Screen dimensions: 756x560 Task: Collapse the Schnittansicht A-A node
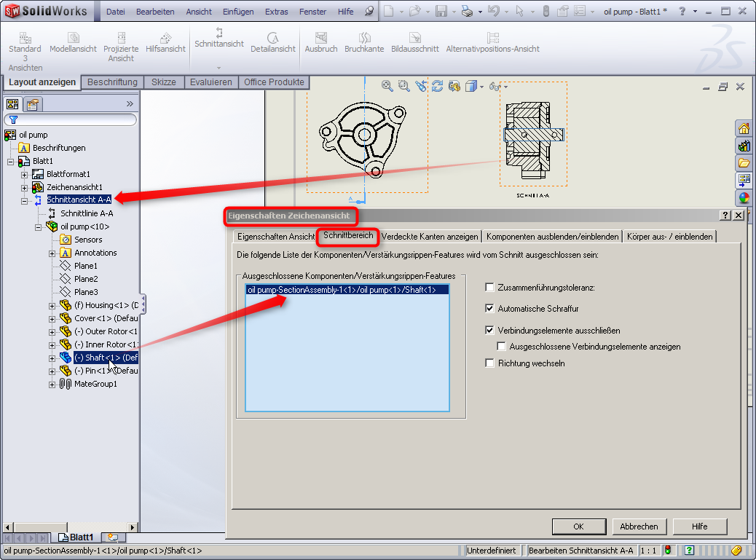(x=25, y=200)
